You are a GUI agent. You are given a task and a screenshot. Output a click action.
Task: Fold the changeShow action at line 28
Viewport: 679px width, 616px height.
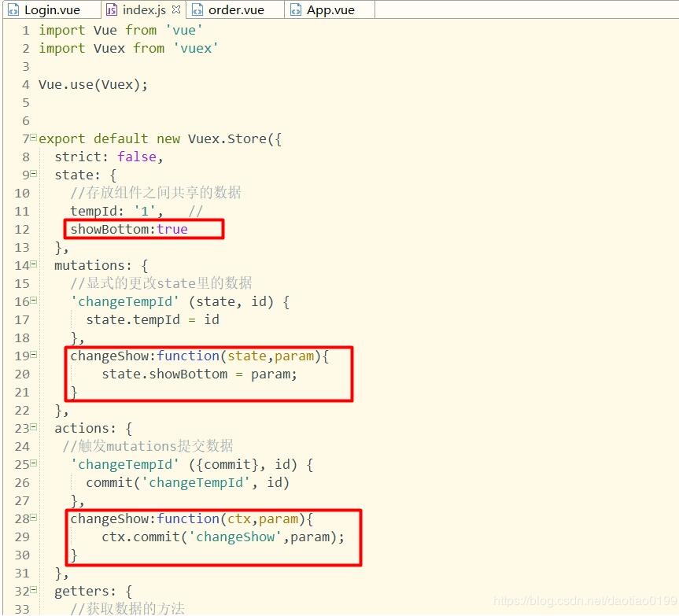(34, 518)
